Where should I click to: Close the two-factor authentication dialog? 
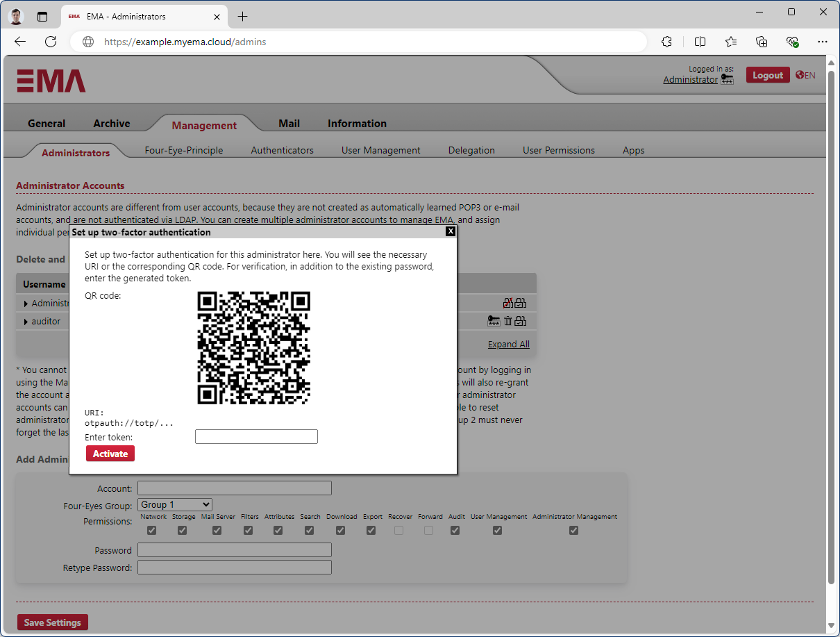450,231
